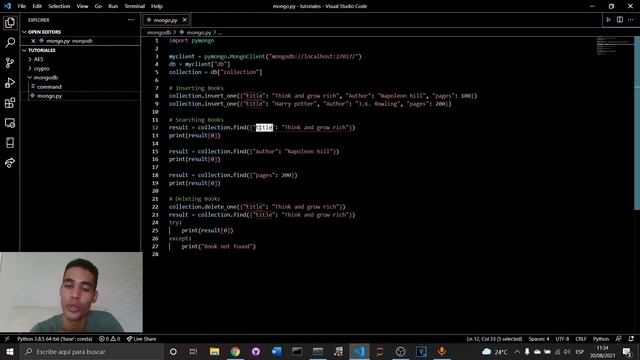Click the mongodb breadcrumb segment
The width and height of the screenshot is (640, 360).
click(x=159, y=32)
